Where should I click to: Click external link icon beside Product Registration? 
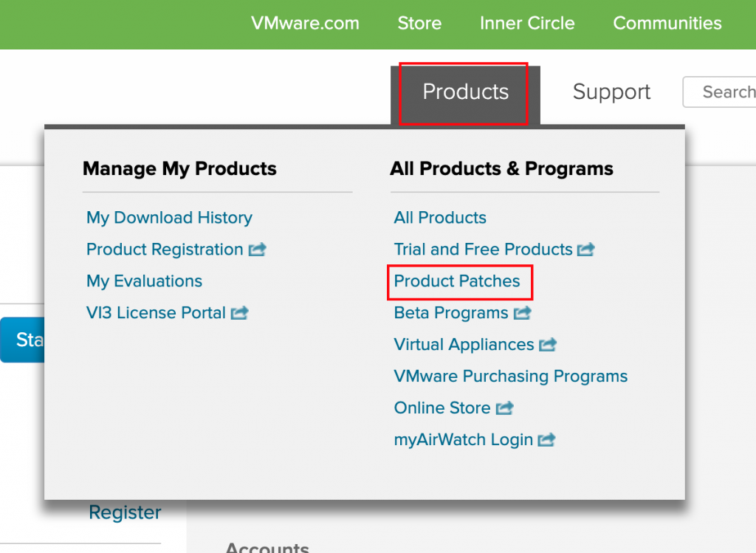coord(257,250)
